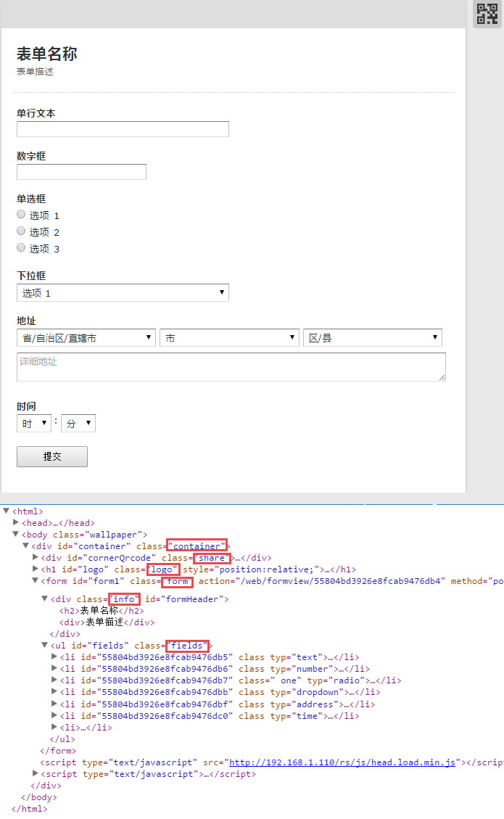Viewport: 504px width, 819px height.
Task: Expand the h1#logo node
Action: 35,568
